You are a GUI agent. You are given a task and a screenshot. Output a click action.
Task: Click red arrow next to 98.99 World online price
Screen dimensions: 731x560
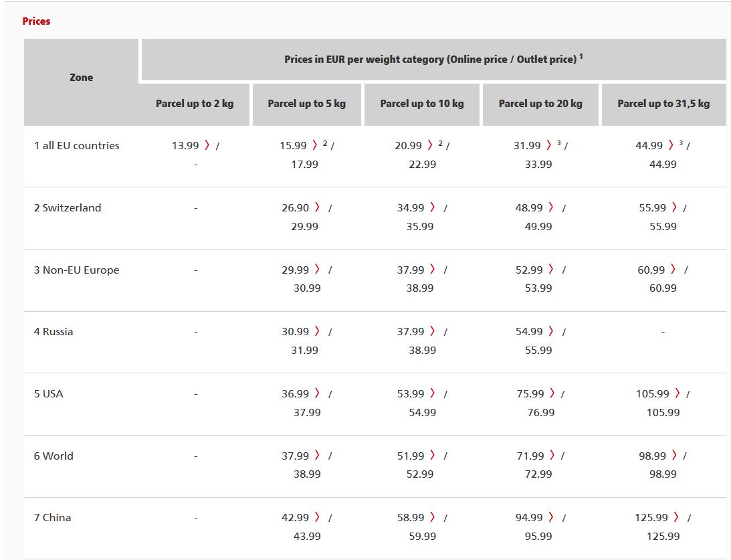click(674, 455)
